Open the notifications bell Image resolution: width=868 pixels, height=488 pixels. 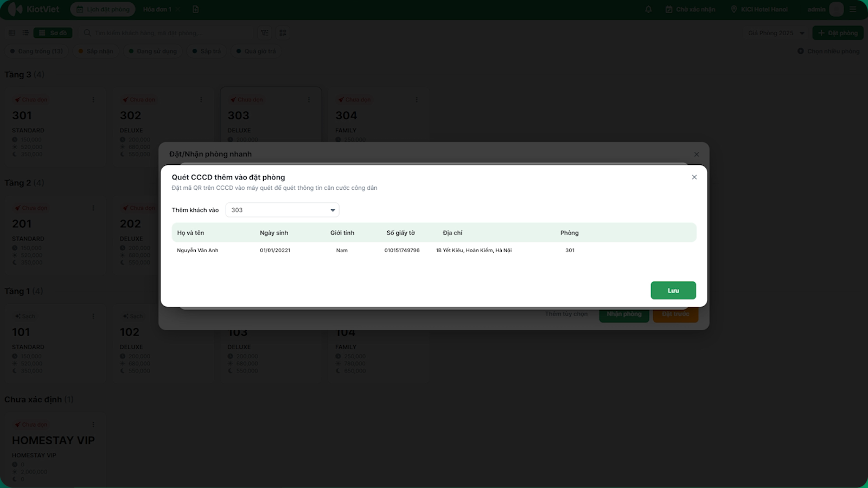pyautogui.click(x=648, y=9)
